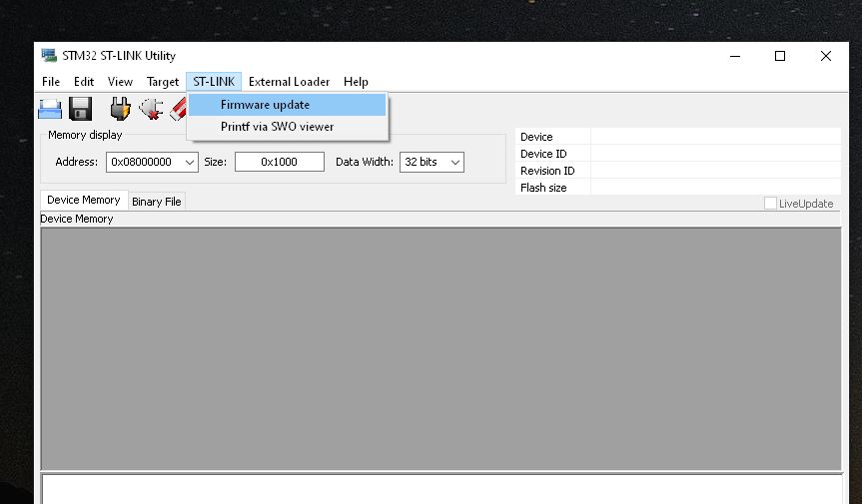Open the Target menu
This screenshot has width=862, height=504.
tap(163, 82)
